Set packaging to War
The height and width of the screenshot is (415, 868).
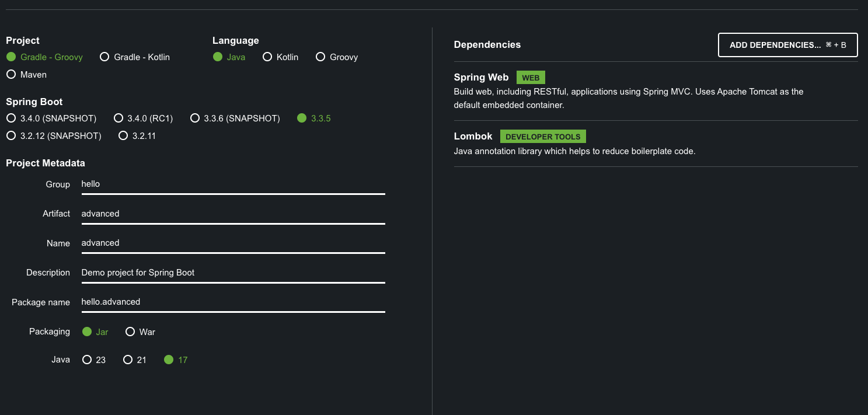[x=140, y=332]
